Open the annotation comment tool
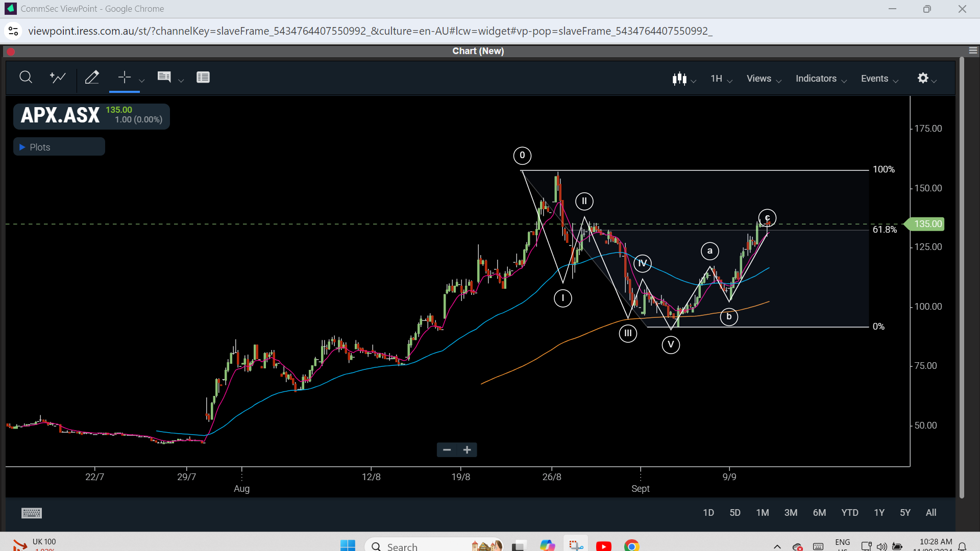The height and width of the screenshot is (551, 980). 164,78
